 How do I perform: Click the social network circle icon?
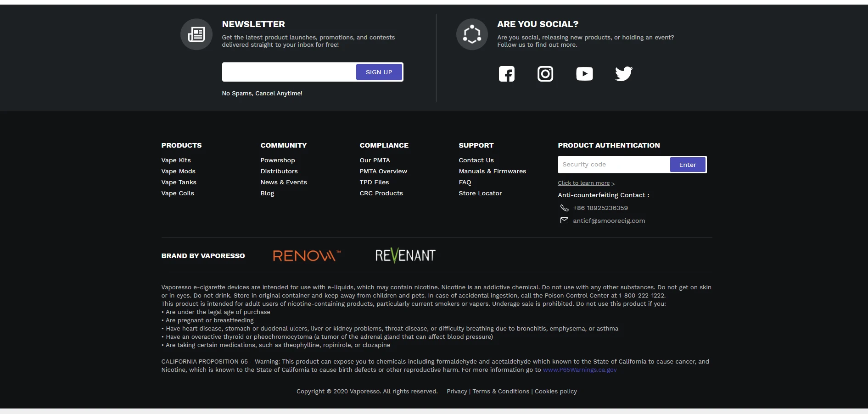tap(472, 34)
